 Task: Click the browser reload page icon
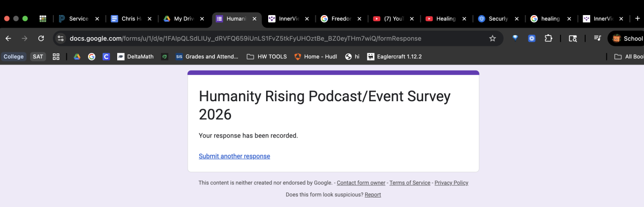[x=41, y=38]
